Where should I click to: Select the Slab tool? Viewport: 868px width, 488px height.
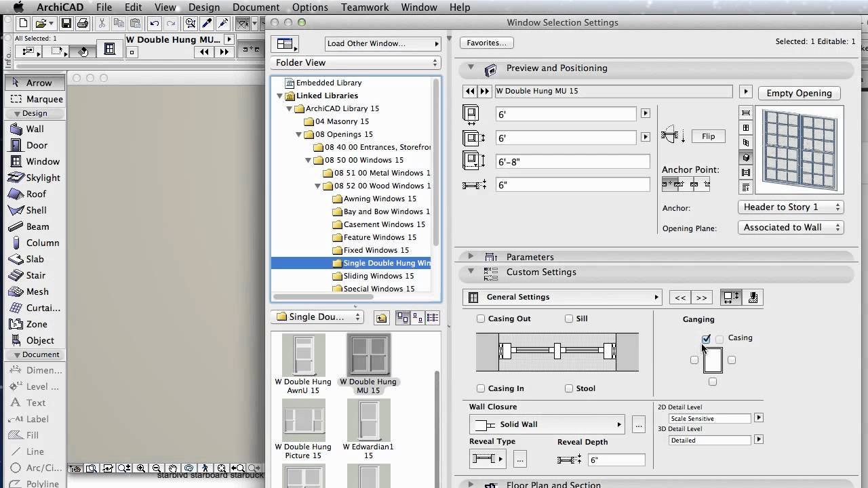[35, 259]
